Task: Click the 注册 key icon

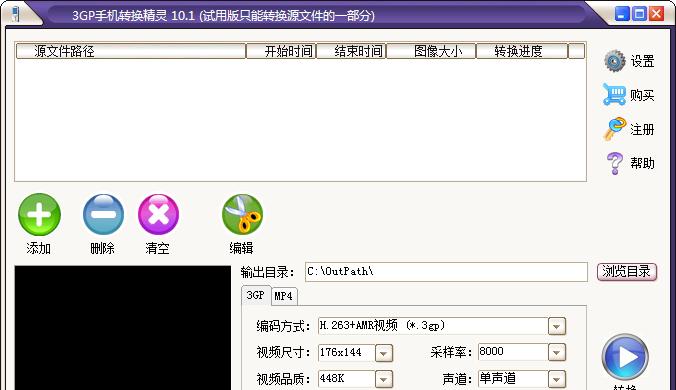Action: [614, 129]
